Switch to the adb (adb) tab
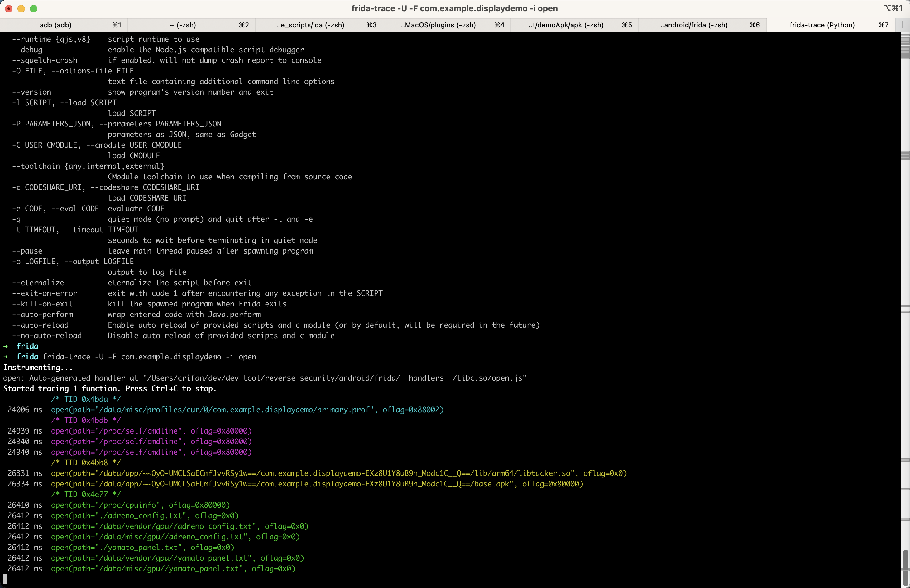The height and width of the screenshot is (588, 910). click(63, 25)
